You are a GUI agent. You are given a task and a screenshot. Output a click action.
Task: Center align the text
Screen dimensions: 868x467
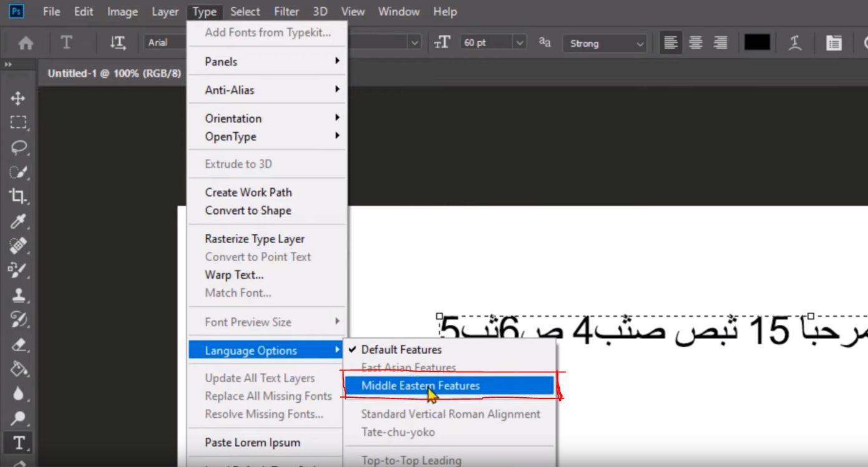coord(696,42)
